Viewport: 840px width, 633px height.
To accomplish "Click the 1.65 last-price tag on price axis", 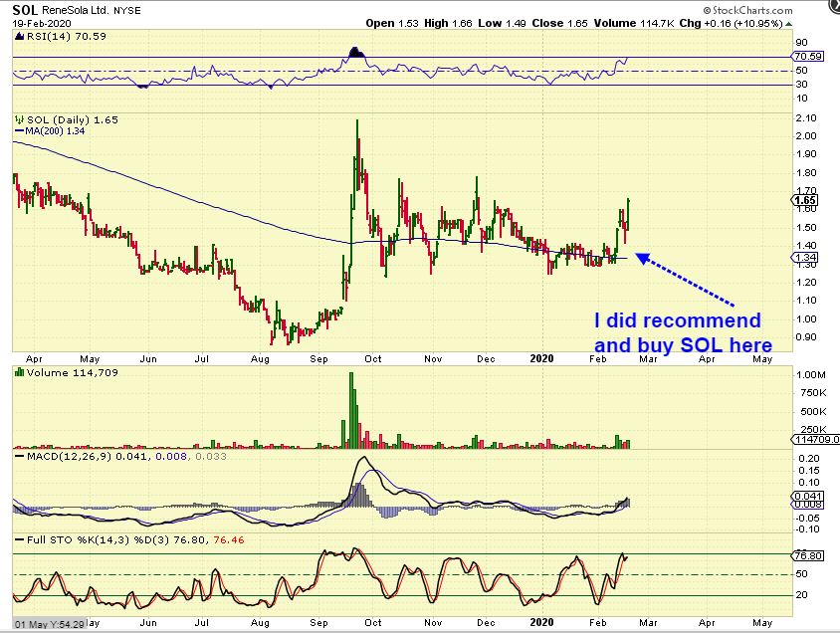I will (x=806, y=200).
